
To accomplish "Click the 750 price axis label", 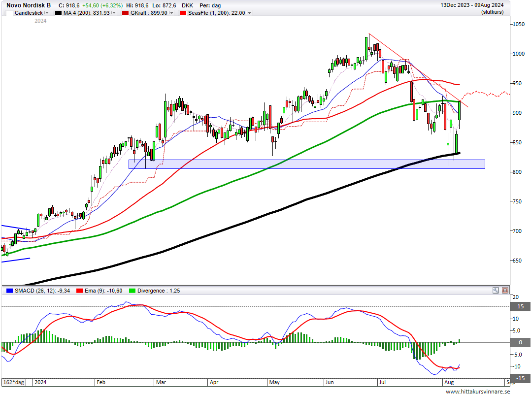I will (x=517, y=201).
